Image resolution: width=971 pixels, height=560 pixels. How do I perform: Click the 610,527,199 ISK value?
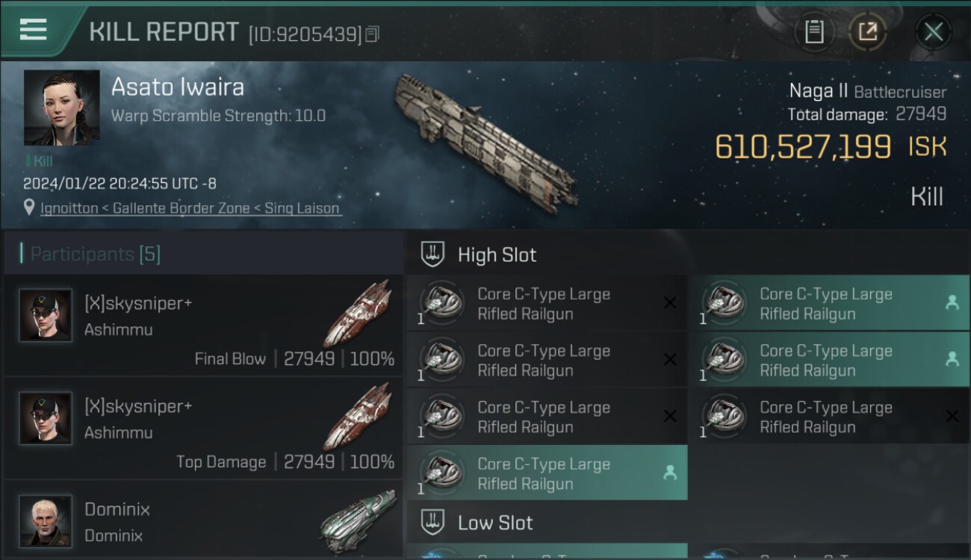click(803, 146)
